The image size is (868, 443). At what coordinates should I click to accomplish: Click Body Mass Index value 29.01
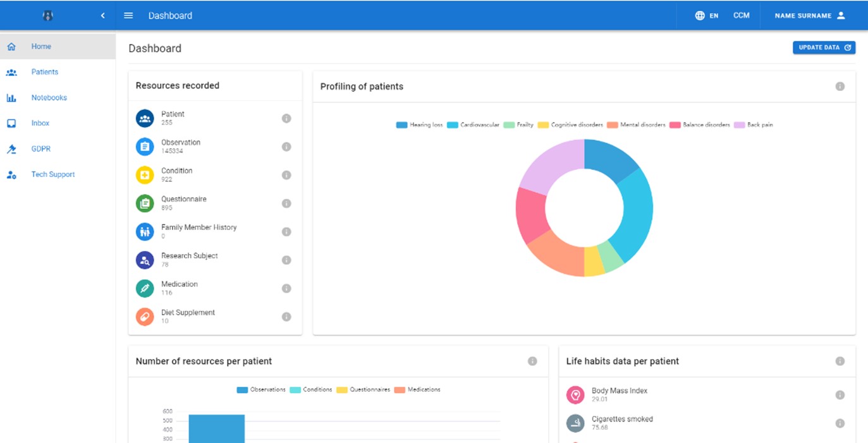(600, 399)
